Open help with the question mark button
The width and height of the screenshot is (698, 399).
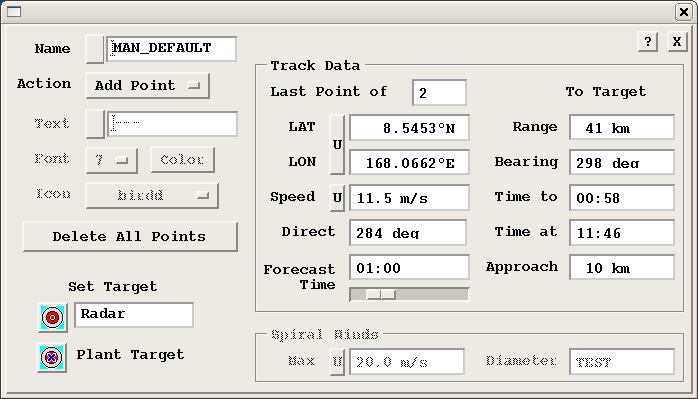pyautogui.click(x=648, y=42)
